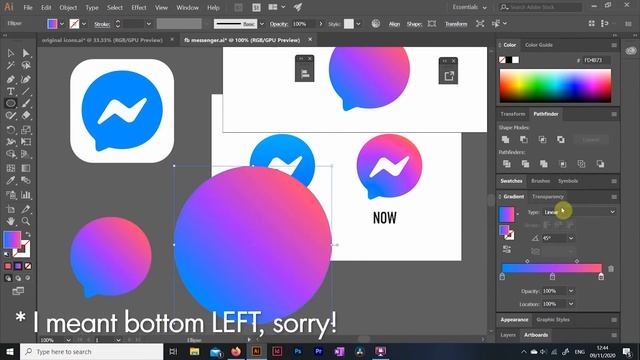640x360 pixels.
Task: Select the Magic Wand tool
Action: (11, 65)
